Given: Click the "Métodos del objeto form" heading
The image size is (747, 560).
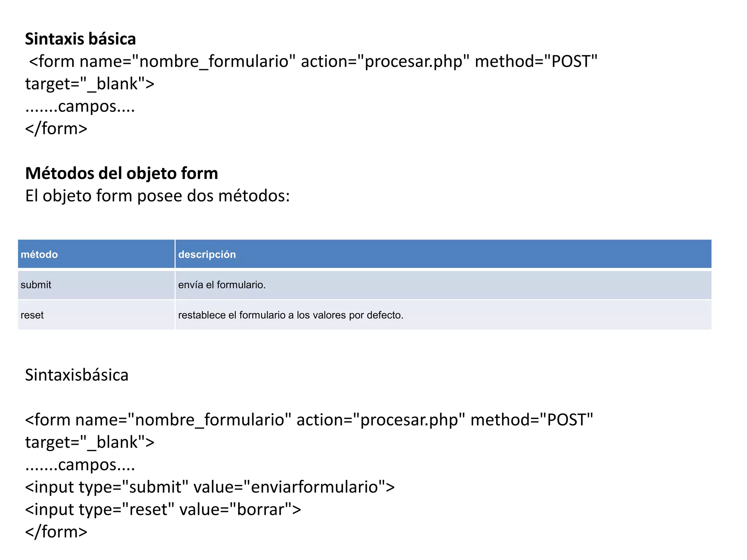Looking at the screenshot, I should coord(121,173).
